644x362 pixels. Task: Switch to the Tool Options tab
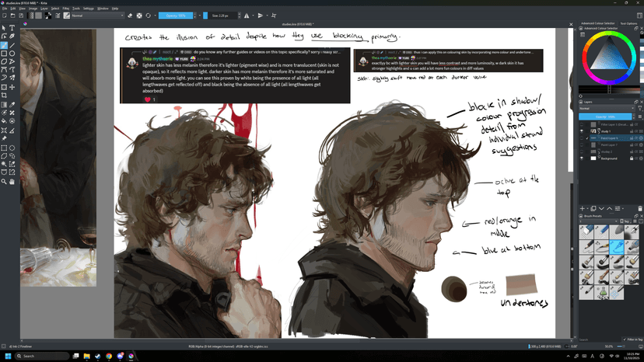coord(631,23)
